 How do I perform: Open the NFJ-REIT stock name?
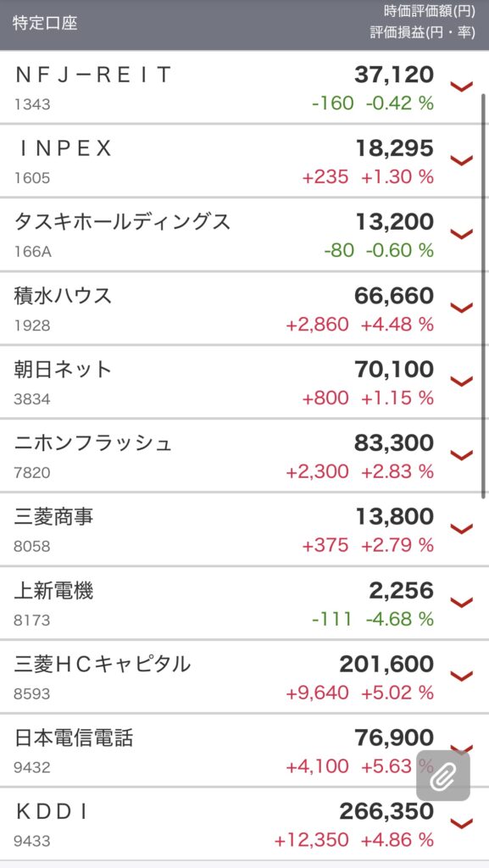[93, 75]
